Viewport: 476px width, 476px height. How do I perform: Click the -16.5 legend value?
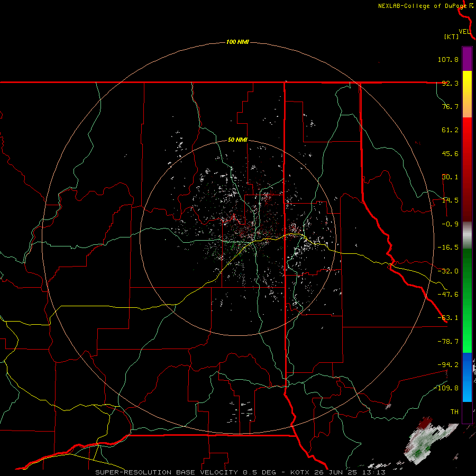click(x=448, y=248)
